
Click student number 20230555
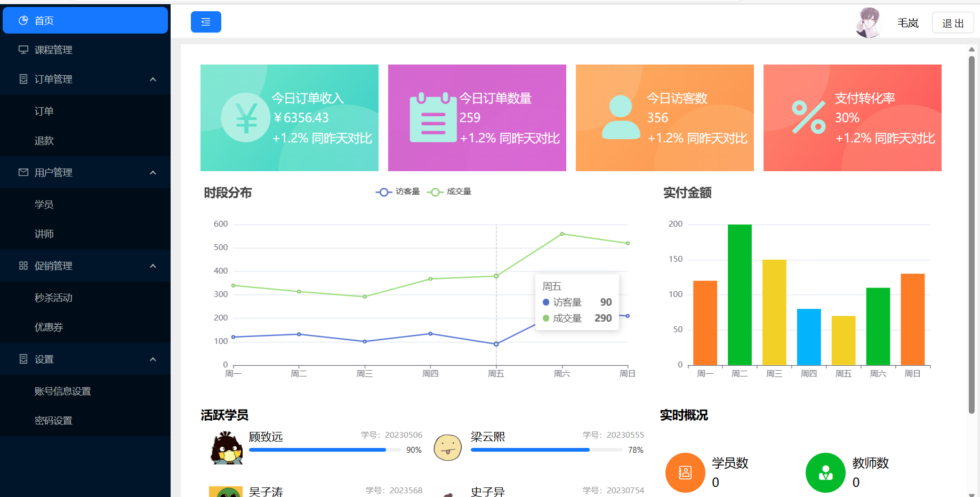point(625,435)
